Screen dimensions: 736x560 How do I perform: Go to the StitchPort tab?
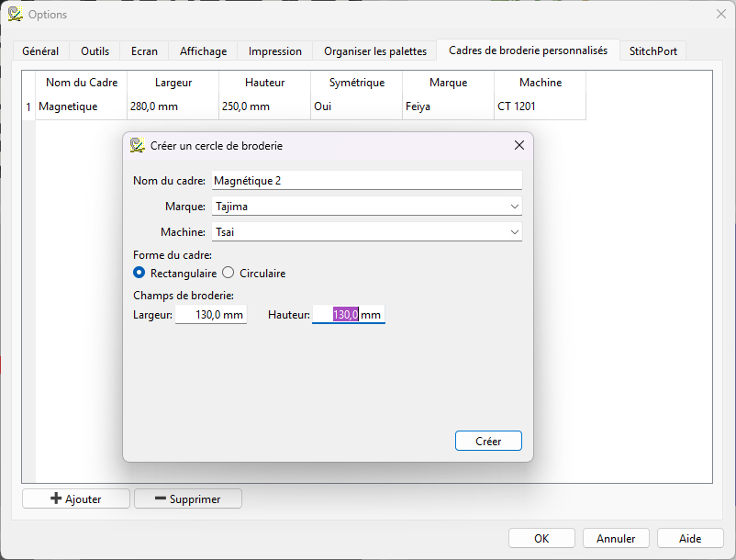pyautogui.click(x=653, y=51)
